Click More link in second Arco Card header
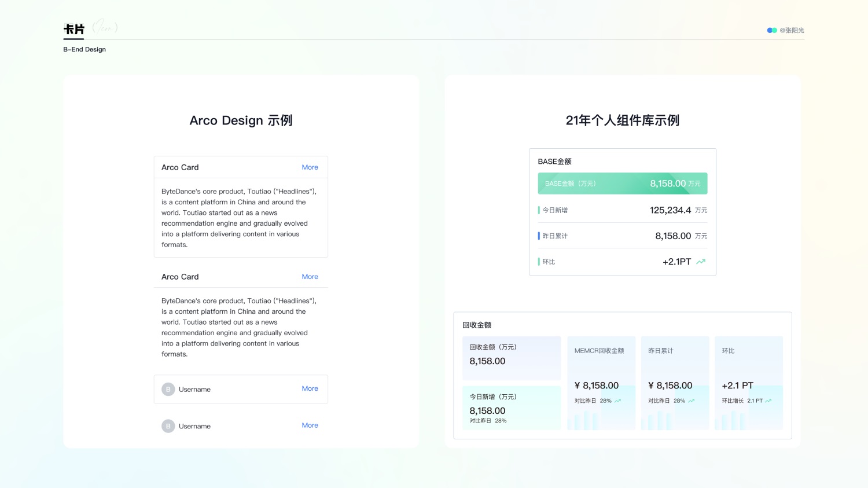Image resolution: width=868 pixels, height=488 pixels. (310, 277)
